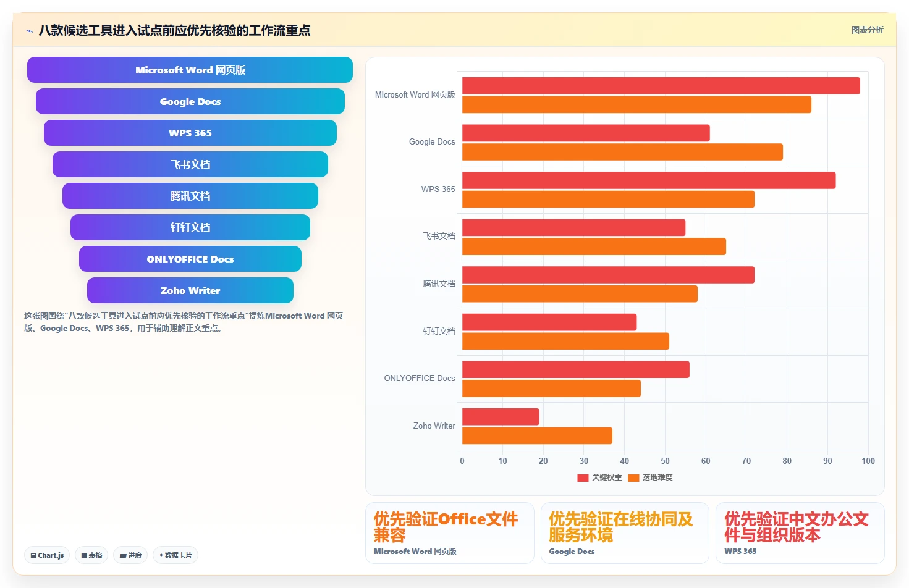
Task: Click the orange bar for Google Docs
Action: click(x=622, y=152)
